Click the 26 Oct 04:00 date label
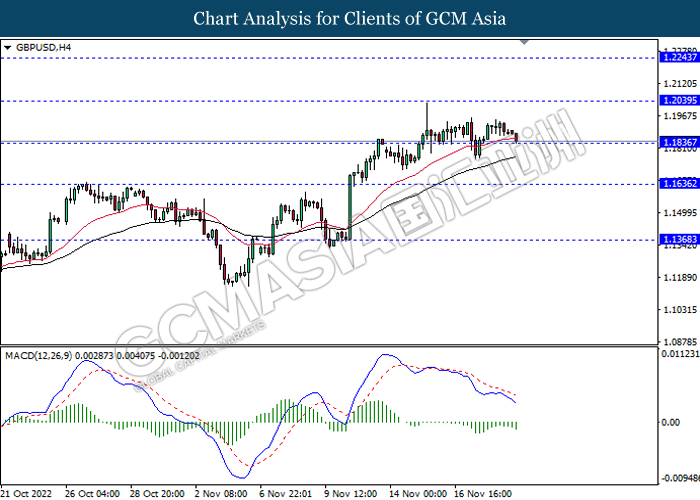This screenshot has height=500, width=700. (92, 494)
